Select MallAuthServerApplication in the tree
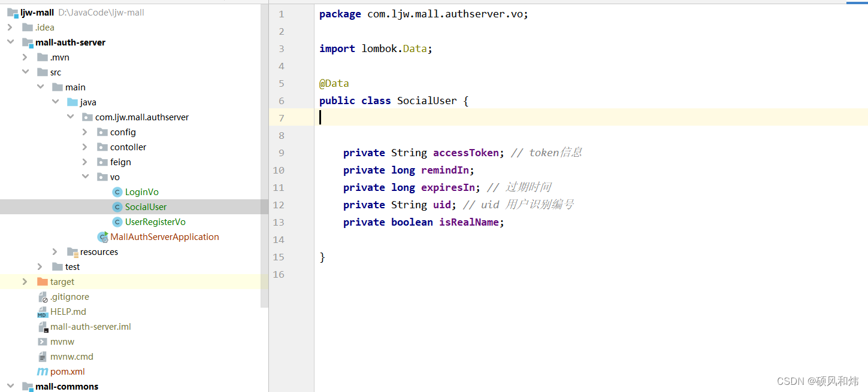868x392 pixels. pyautogui.click(x=165, y=236)
